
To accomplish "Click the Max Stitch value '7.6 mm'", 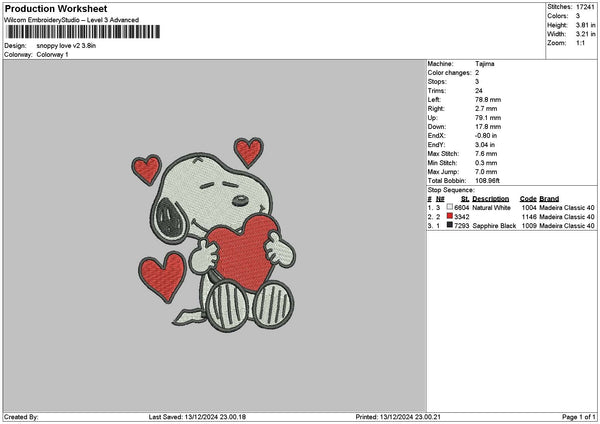I will click(x=486, y=153).
